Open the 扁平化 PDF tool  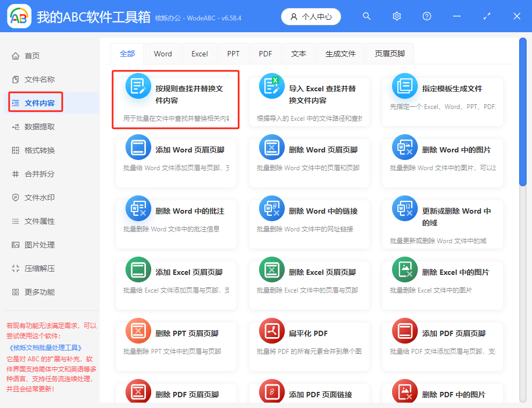[x=309, y=346]
